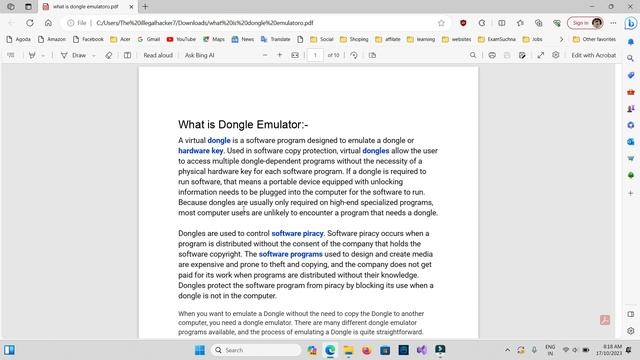The image size is (640, 360).
Task: Select the Erase tool
Action: click(x=109, y=55)
